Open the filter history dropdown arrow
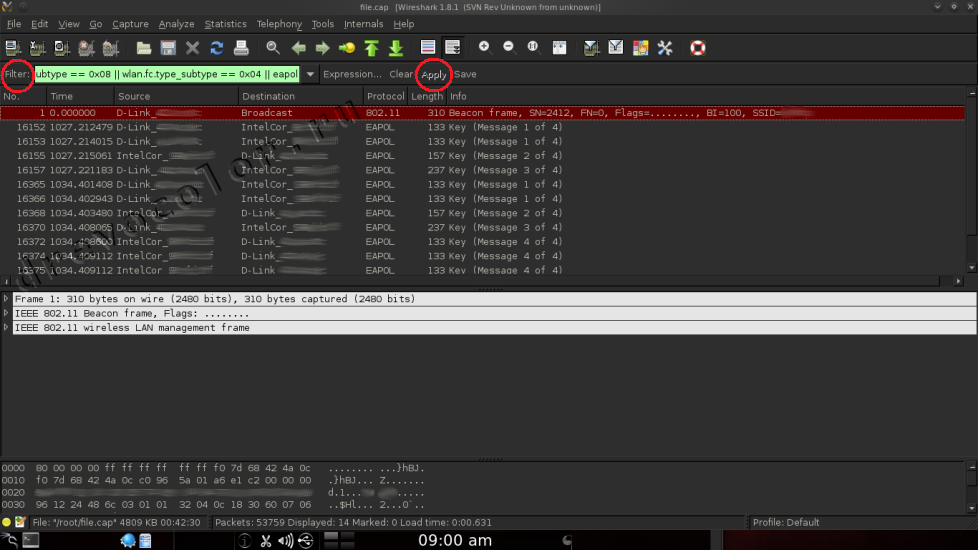978x550 pixels. (310, 74)
